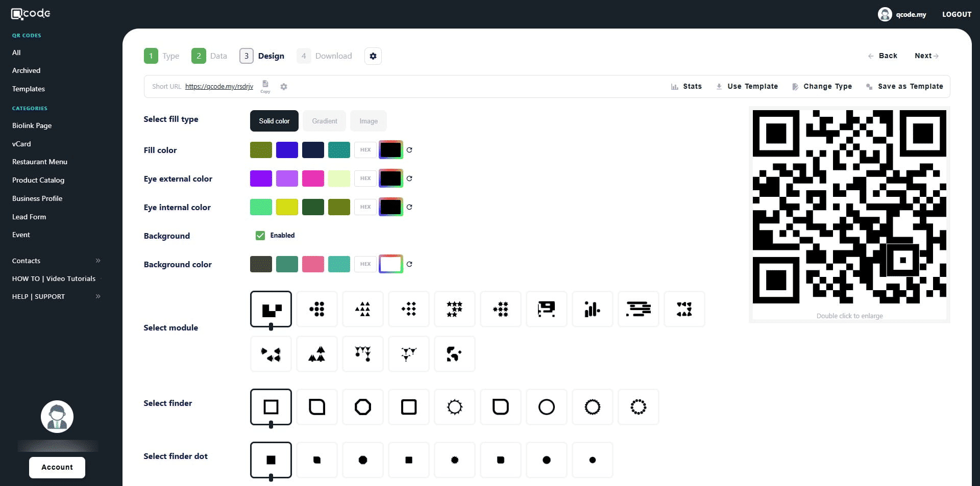This screenshot has height=486, width=980.
Task: Disable the Background Enabled checkbox
Action: click(x=260, y=236)
